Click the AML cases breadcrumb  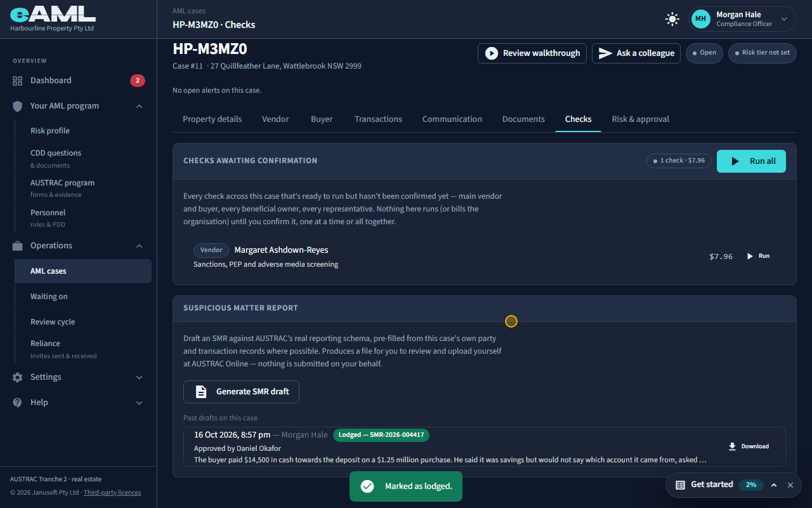[x=189, y=11]
